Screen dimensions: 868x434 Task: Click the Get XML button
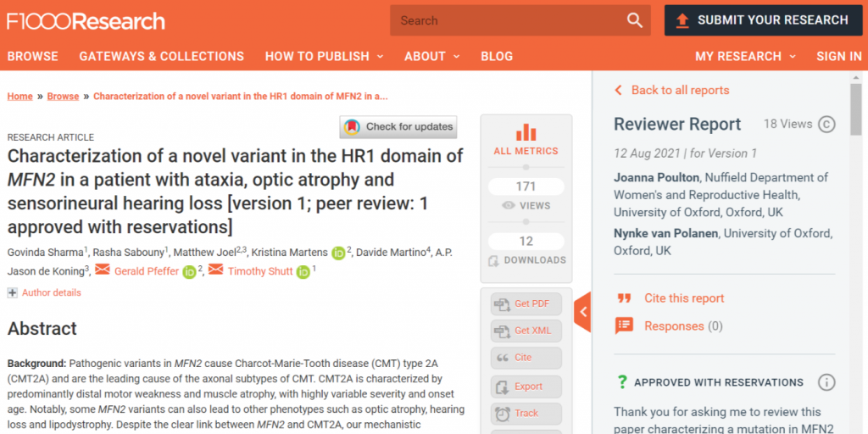tap(526, 331)
